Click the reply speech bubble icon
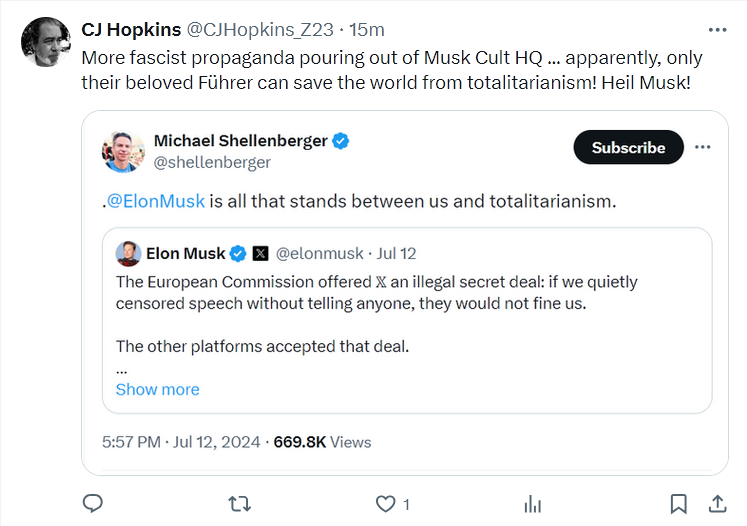 pos(92,503)
